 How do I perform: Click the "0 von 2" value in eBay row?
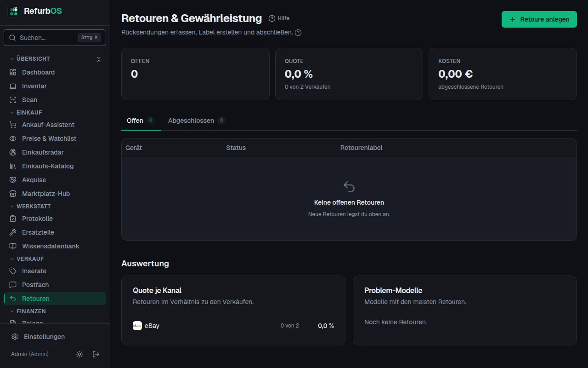[290, 326]
